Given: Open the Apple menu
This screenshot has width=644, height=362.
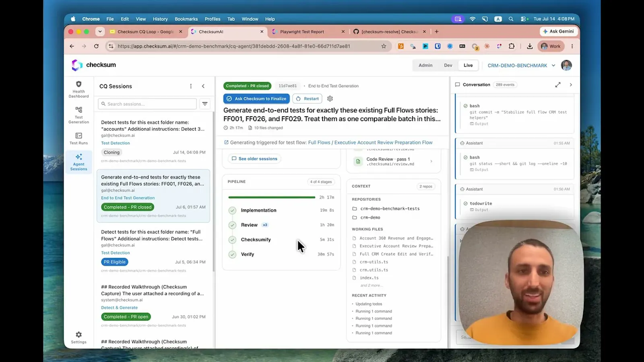Looking at the screenshot, I should pyautogui.click(x=73, y=19).
